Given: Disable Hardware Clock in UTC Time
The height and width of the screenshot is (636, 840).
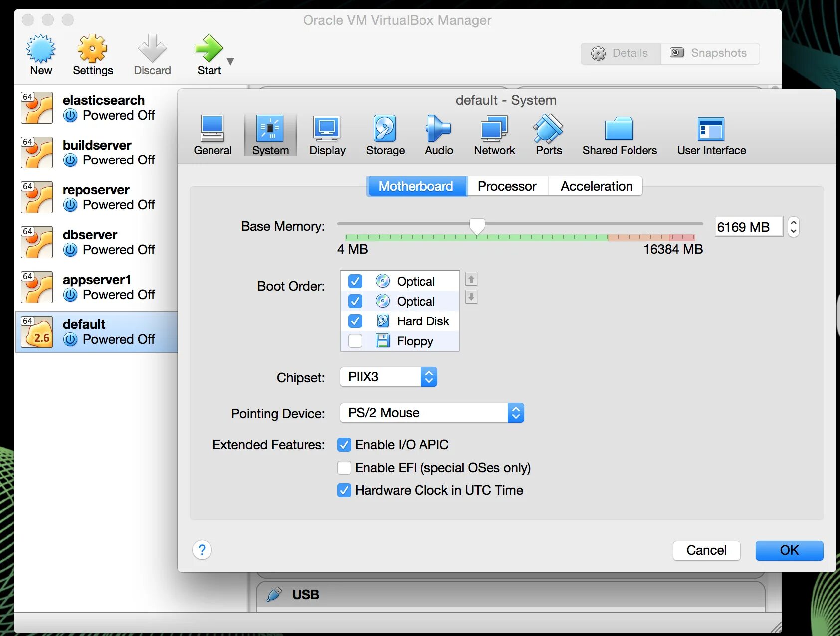Looking at the screenshot, I should pos(344,490).
